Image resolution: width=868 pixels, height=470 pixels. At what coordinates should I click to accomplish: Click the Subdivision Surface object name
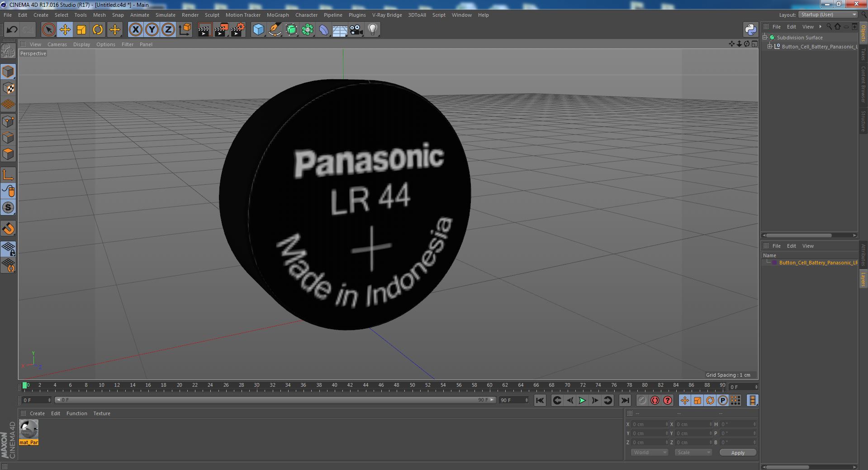800,38
